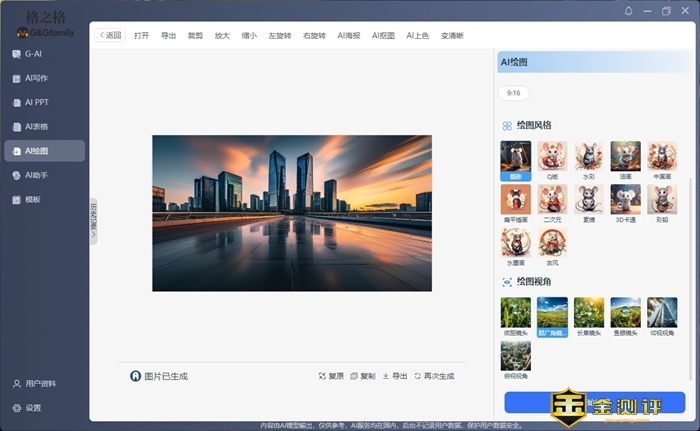This screenshot has width=700, height=431.
Task: Open 设置 settings at bottom left
Action: (33, 408)
